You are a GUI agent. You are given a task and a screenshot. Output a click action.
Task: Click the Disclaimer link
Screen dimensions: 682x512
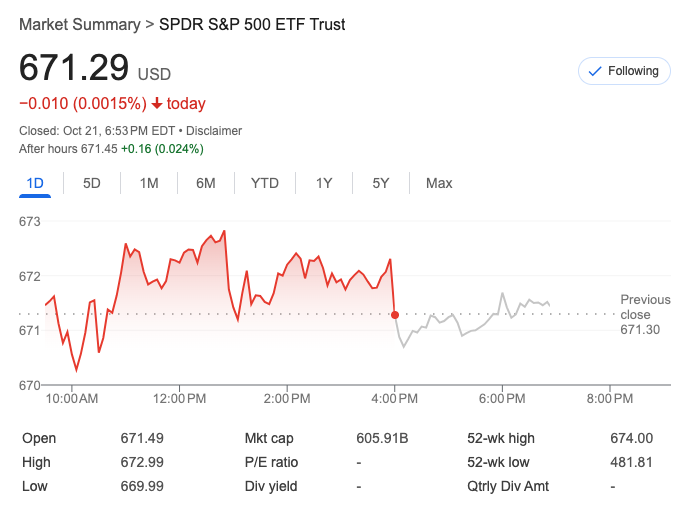pos(212,131)
